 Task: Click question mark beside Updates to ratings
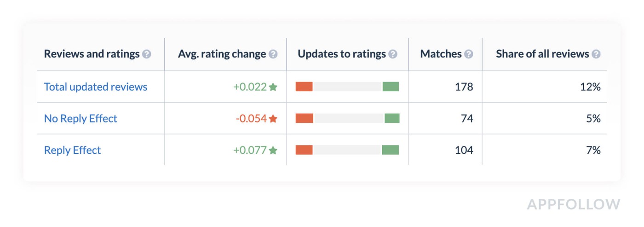tap(392, 54)
